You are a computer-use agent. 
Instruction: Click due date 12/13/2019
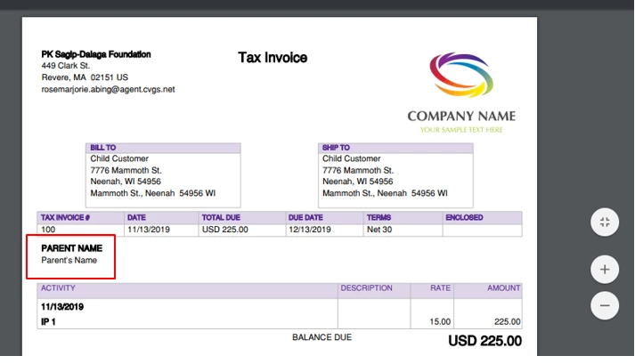[x=309, y=230]
